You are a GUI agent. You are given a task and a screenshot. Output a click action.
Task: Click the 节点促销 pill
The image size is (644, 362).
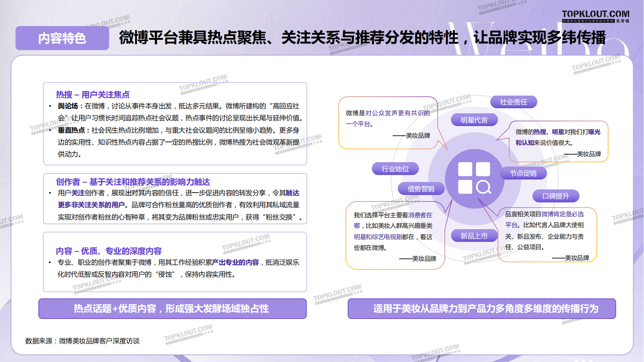click(x=523, y=173)
